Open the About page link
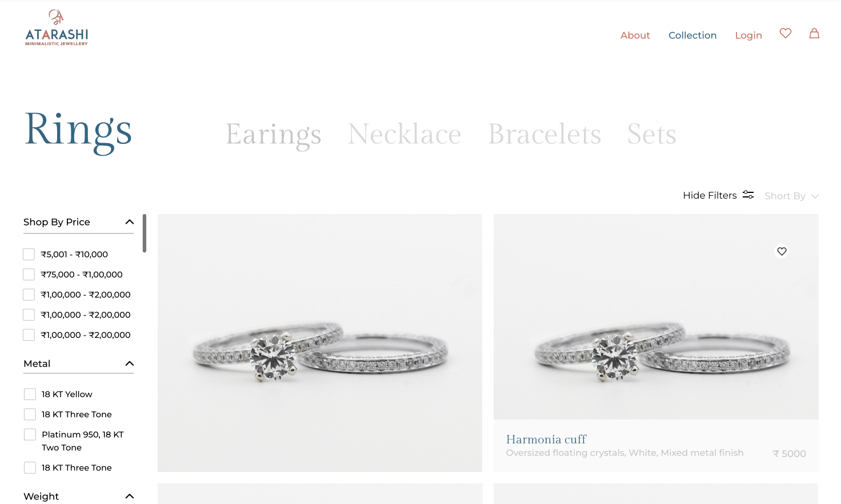The height and width of the screenshot is (504, 841). tap(635, 35)
